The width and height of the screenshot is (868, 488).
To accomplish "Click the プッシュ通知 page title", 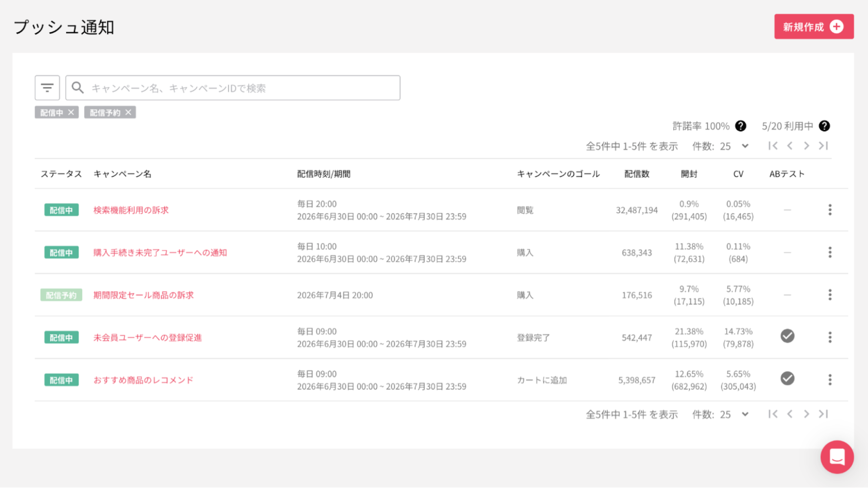I will click(64, 27).
